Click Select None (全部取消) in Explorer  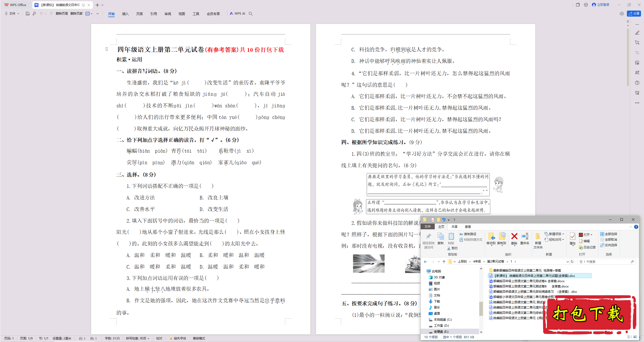(x=609, y=240)
